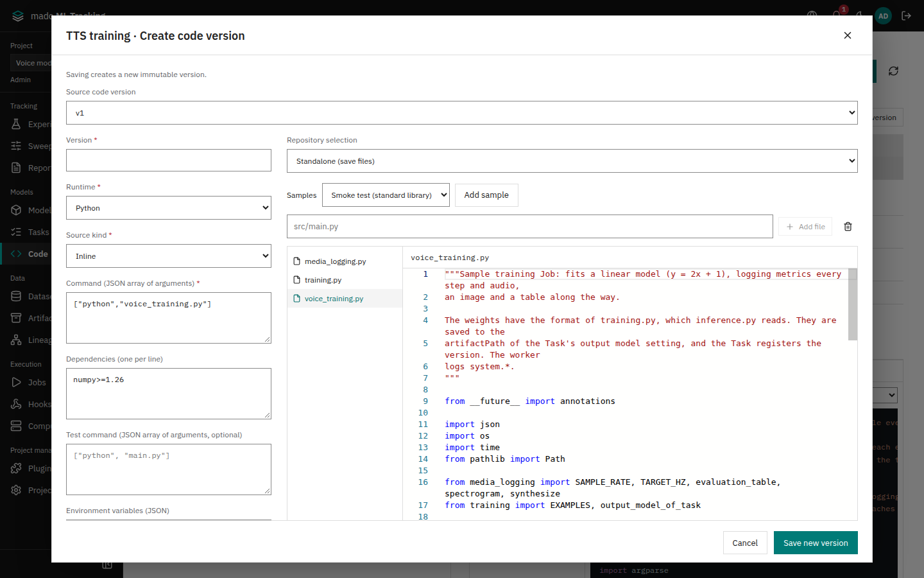This screenshot has width=924, height=578.
Task: Select training.py in the file list
Action: click(345, 280)
